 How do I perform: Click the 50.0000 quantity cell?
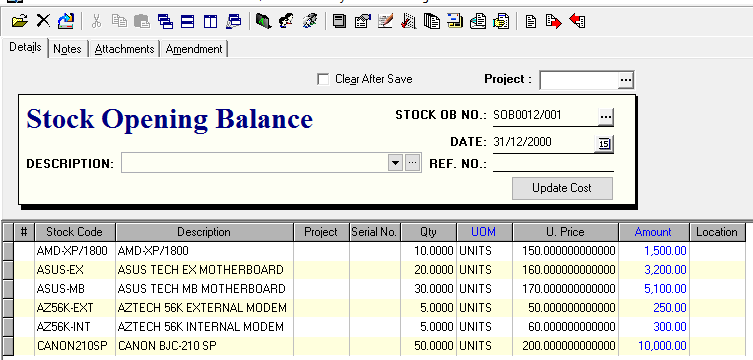(x=428, y=346)
